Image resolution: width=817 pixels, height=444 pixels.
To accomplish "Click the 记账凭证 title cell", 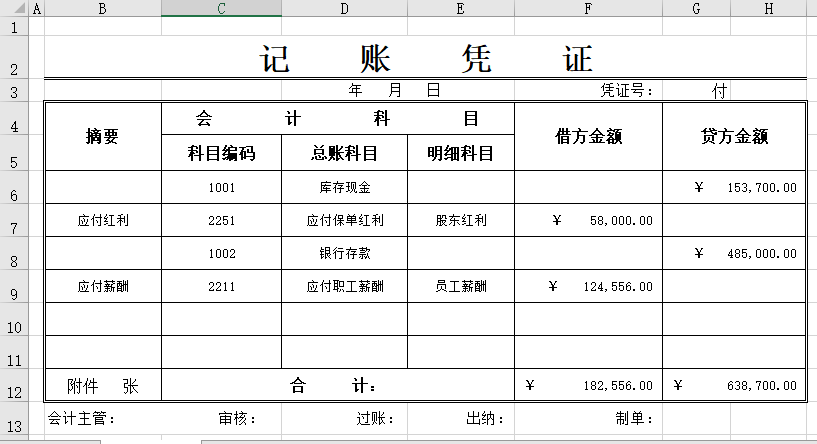I will [x=425, y=60].
